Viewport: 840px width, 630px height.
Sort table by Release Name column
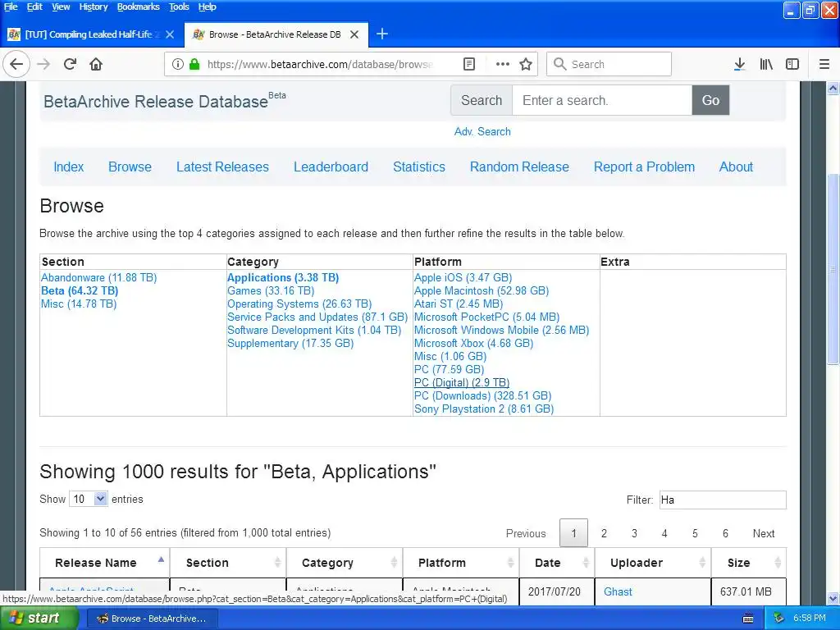point(105,563)
